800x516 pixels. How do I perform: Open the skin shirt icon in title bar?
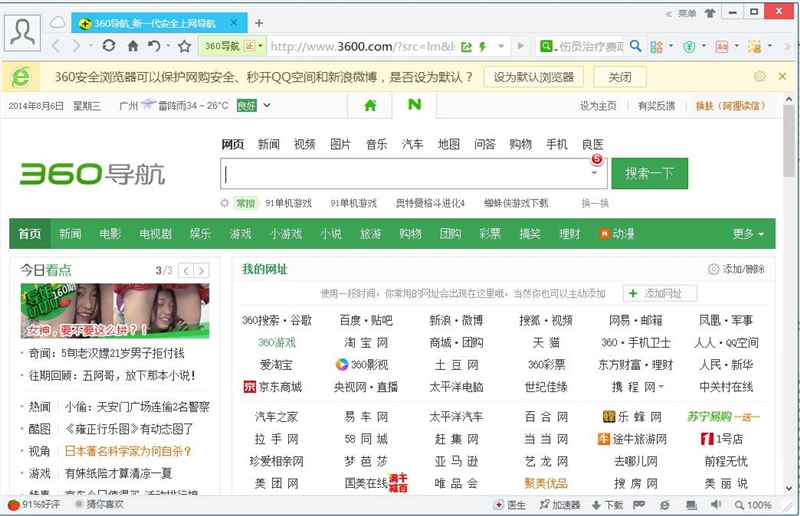[x=710, y=13]
